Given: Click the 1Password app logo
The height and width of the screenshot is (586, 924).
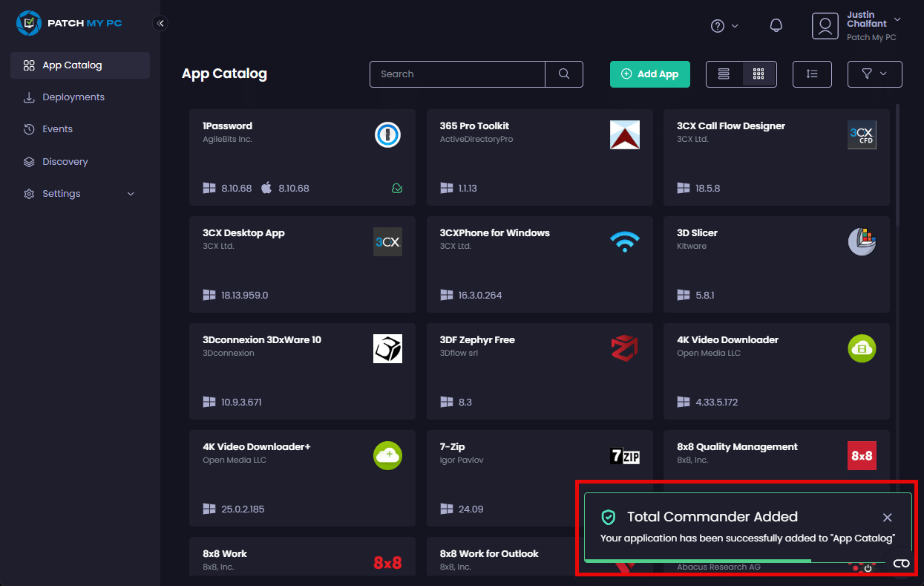Looking at the screenshot, I should click(387, 135).
